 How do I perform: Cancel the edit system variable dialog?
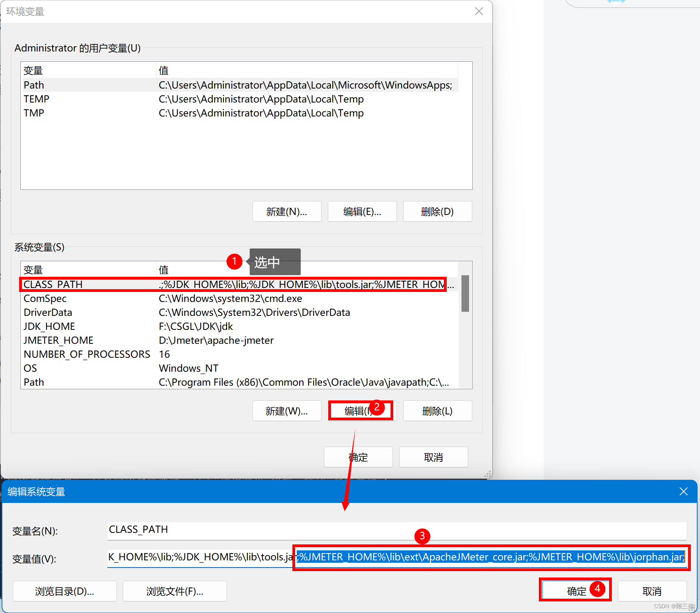(x=652, y=591)
